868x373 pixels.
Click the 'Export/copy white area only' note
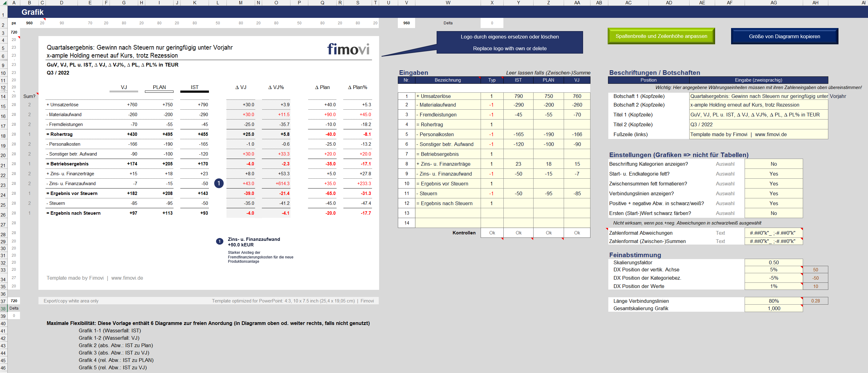coord(71,301)
